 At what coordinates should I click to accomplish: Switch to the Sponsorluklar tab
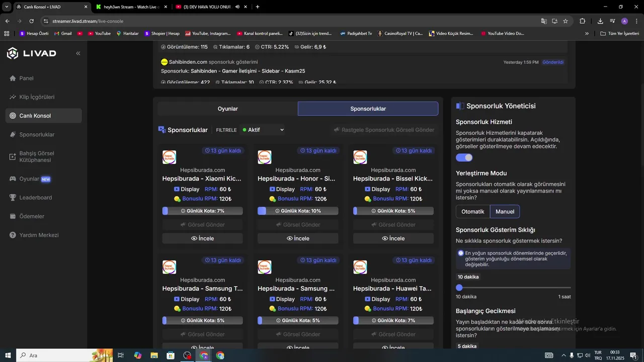tap(368, 109)
